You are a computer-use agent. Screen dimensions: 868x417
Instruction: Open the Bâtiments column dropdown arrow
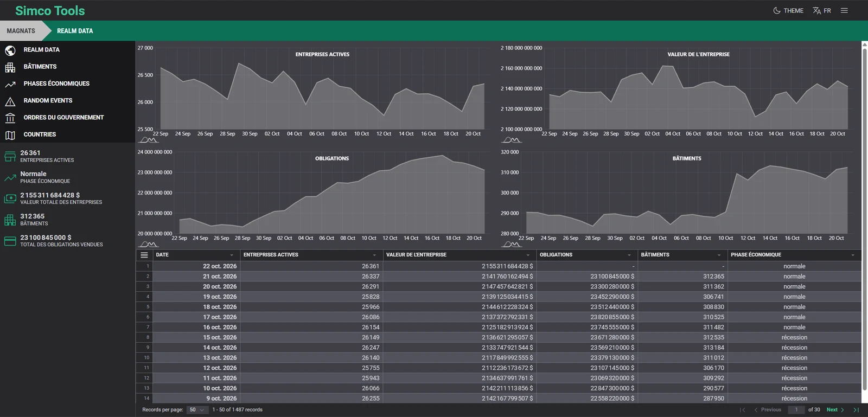point(719,255)
